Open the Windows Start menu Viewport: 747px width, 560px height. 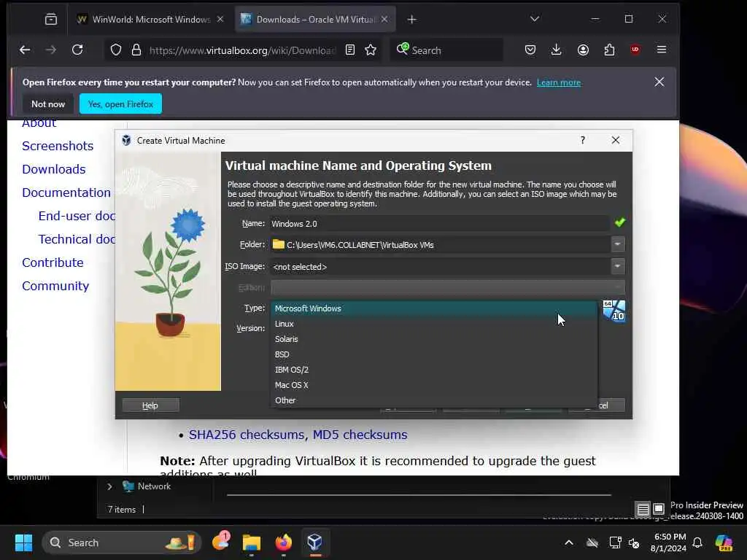(23, 542)
